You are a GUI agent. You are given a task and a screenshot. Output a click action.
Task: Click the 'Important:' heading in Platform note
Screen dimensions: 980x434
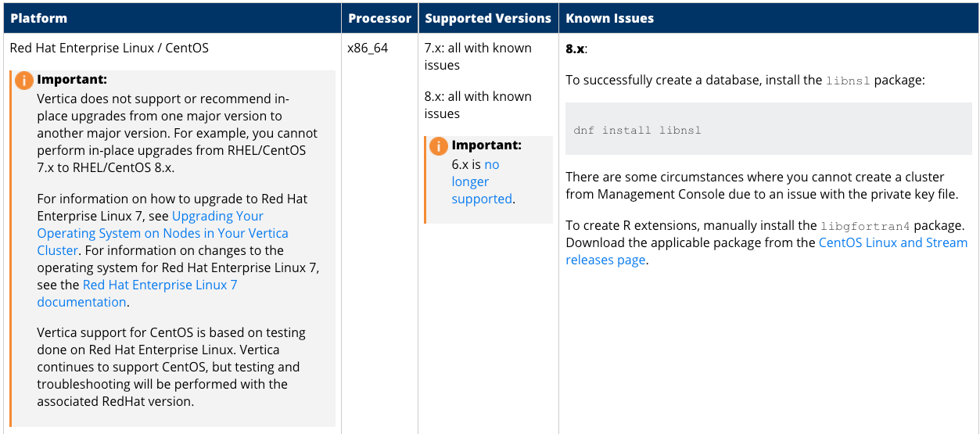(72, 80)
